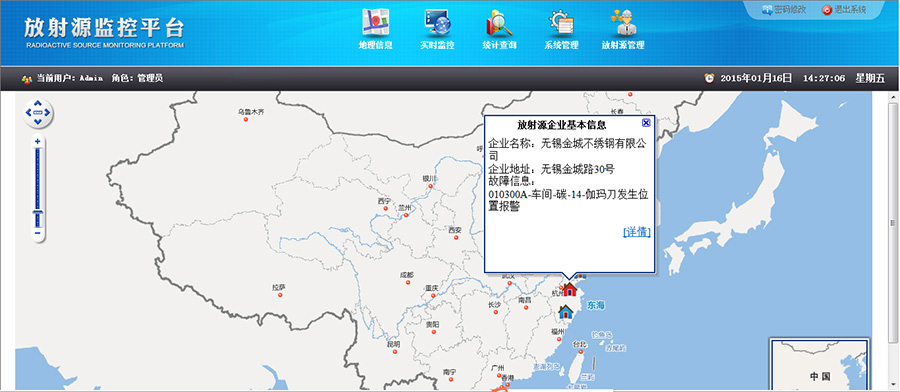Click the red house marker on the map
The image size is (900, 392).
pyautogui.click(x=569, y=289)
